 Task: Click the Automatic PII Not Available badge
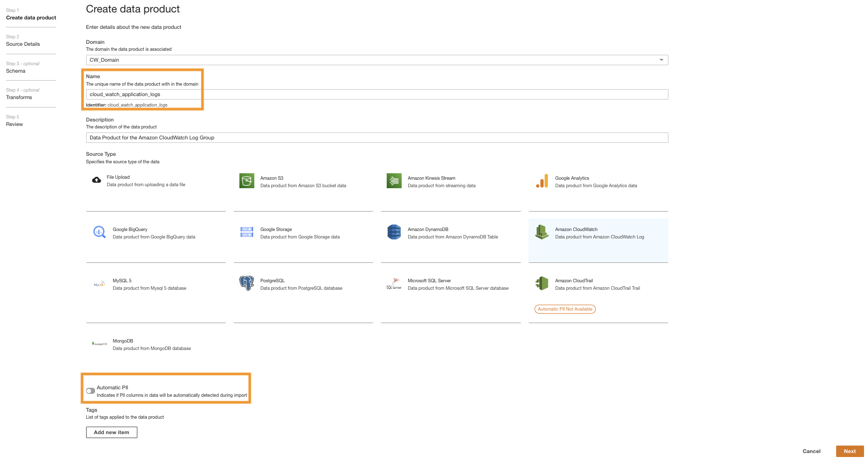[565, 309]
